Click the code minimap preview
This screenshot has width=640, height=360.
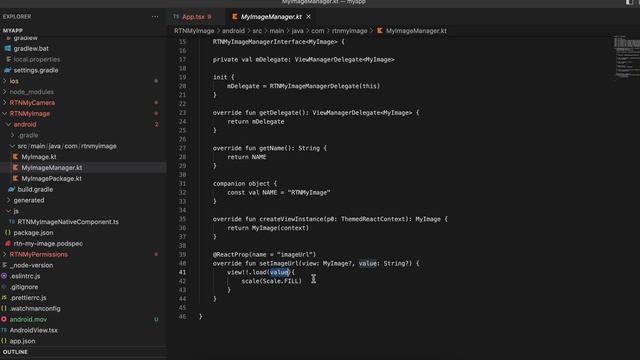point(627,57)
